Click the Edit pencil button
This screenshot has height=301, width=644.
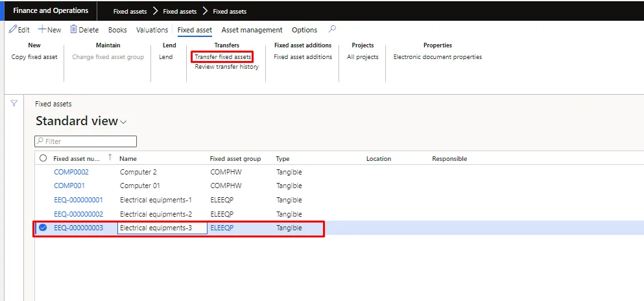(x=19, y=30)
